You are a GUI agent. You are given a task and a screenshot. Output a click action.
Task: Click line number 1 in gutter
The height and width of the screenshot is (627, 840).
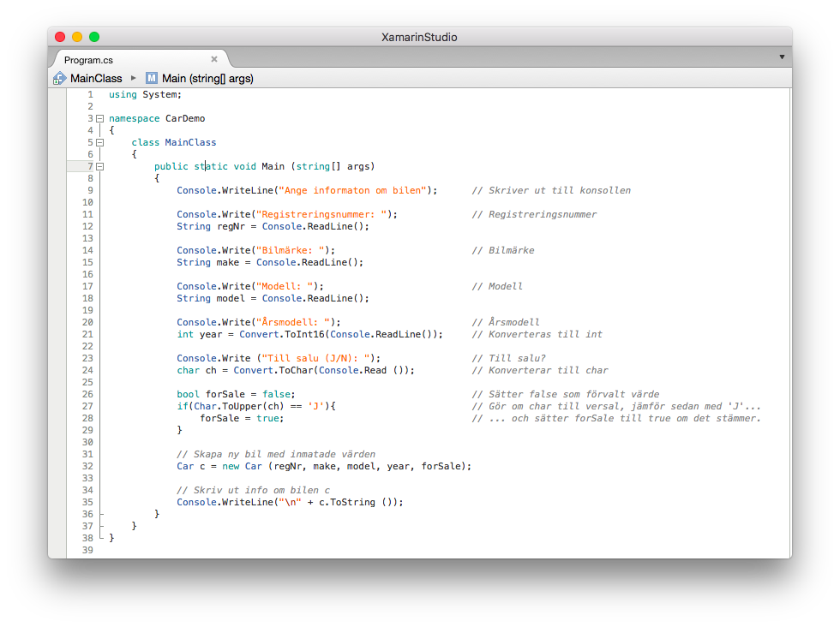point(91,94)
